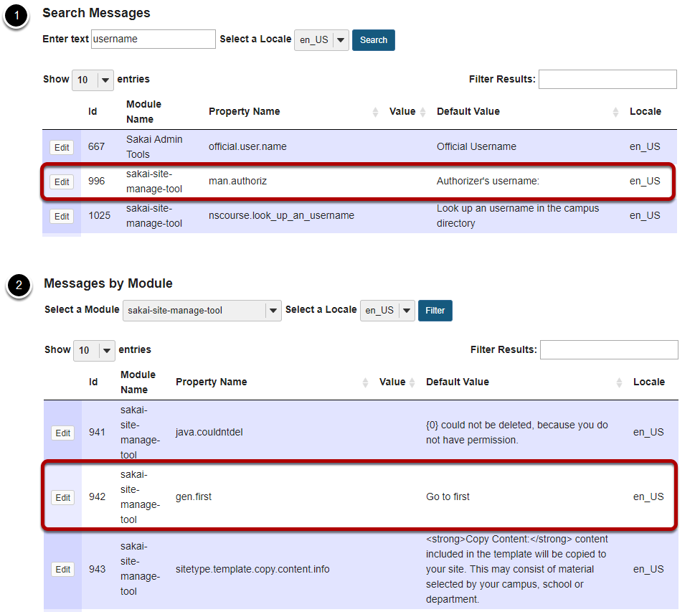Click Locale column header in Messages by Module table
The width and height of the screenshot is (700, 612).
648,382
